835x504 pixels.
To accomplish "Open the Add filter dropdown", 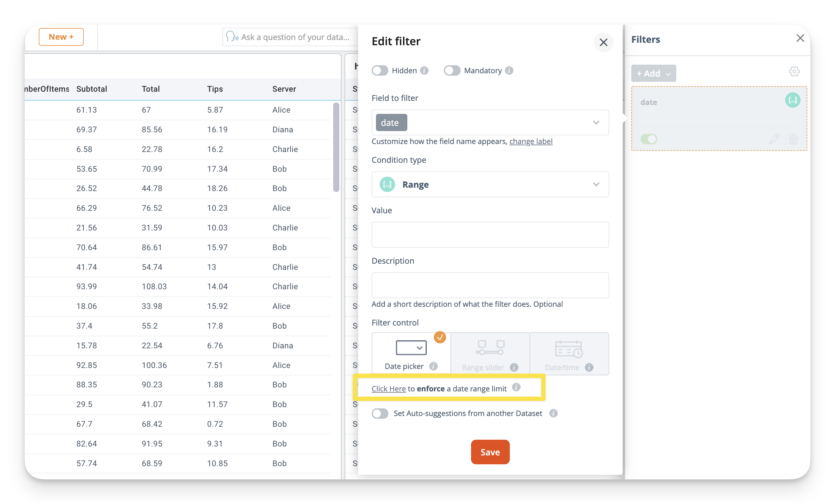I will pyautogui.click(x=653, y=73).
